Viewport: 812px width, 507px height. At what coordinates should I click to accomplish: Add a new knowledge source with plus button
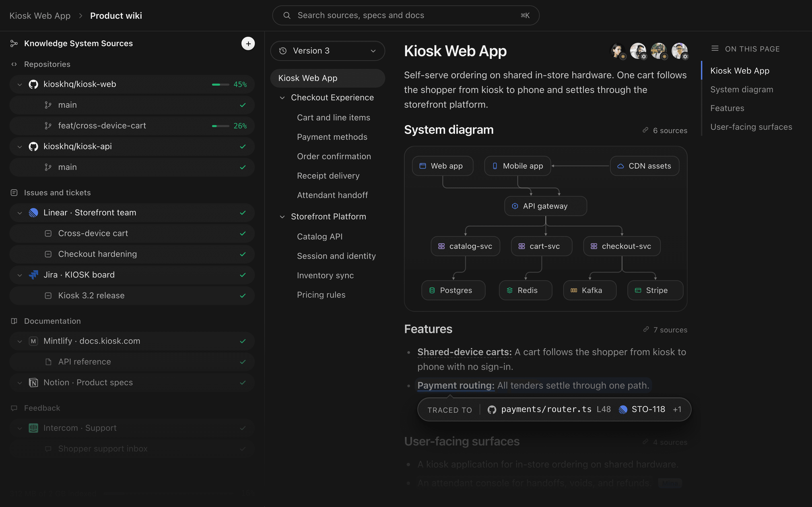point(248,44)
